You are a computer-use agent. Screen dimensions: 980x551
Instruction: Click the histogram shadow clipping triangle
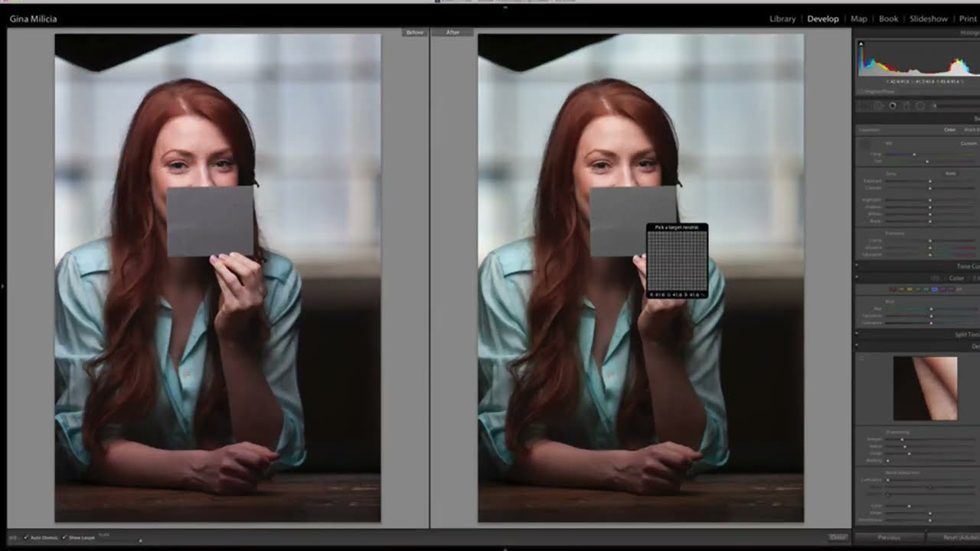pos(861,44)
